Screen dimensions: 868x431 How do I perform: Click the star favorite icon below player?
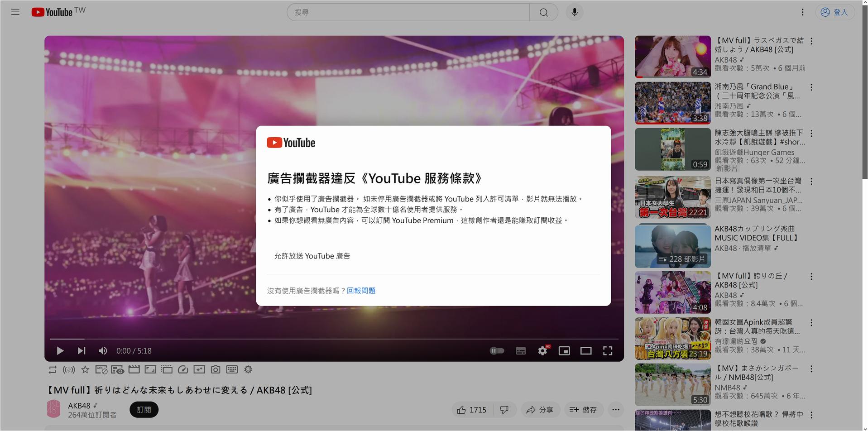(x=85, y=370)
